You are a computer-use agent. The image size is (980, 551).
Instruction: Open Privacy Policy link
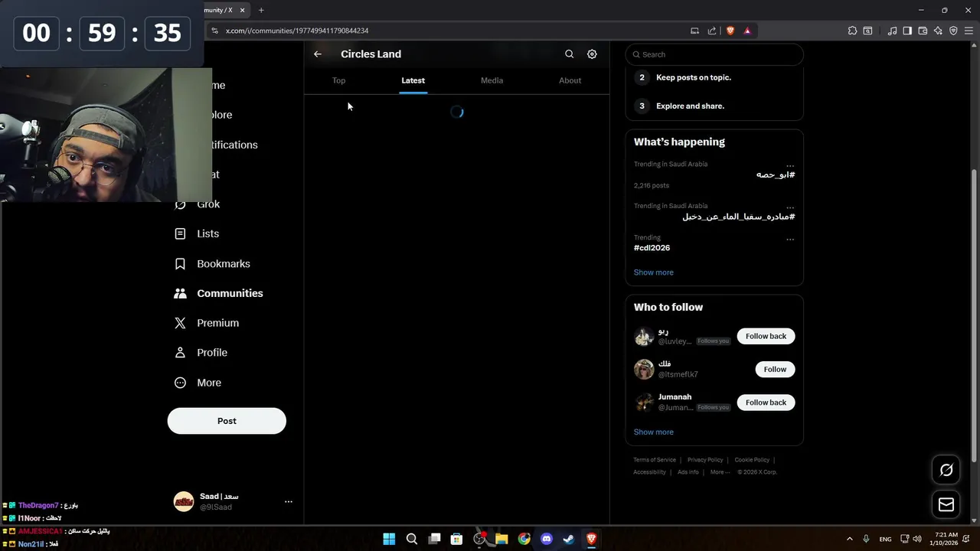pyautogui.click(x=705, y=460)
